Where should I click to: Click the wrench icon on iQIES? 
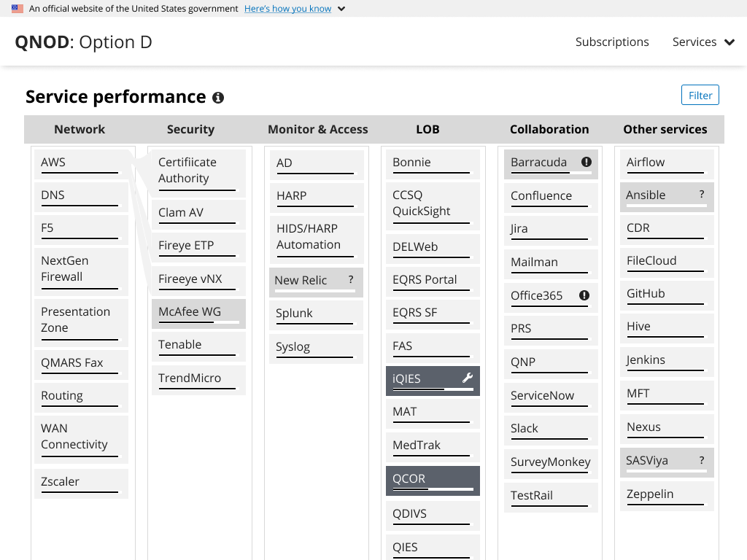click(468, 378)
